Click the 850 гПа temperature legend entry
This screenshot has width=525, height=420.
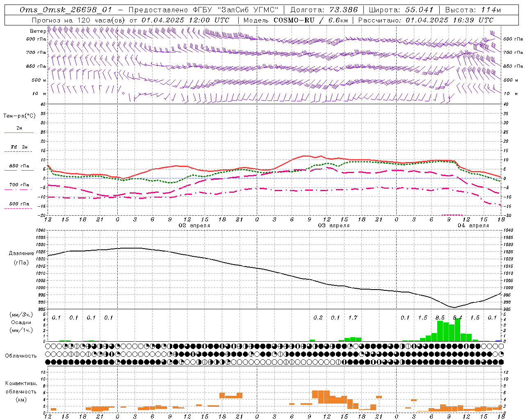point(19,166)
